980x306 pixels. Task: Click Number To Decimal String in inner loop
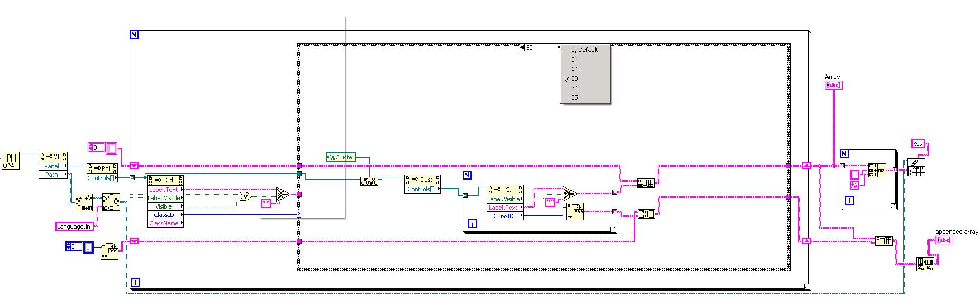click(574, 211)
